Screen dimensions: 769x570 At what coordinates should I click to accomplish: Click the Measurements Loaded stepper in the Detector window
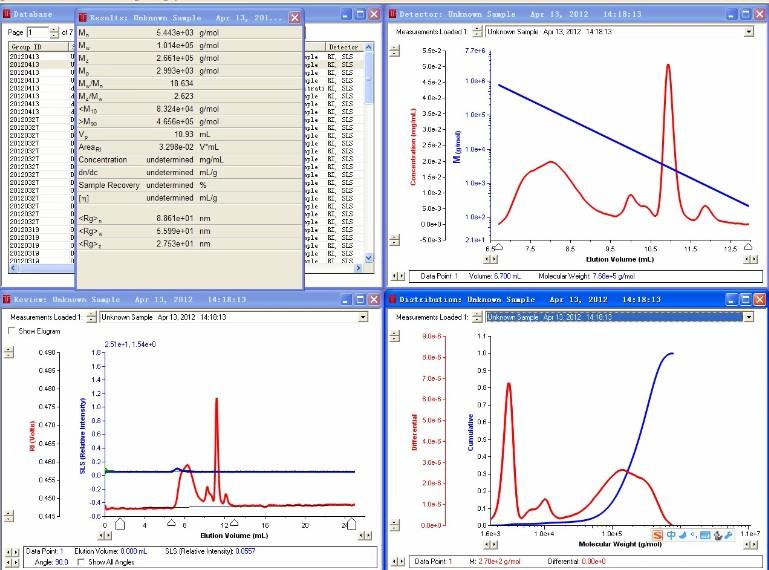(x=477, y=32)
